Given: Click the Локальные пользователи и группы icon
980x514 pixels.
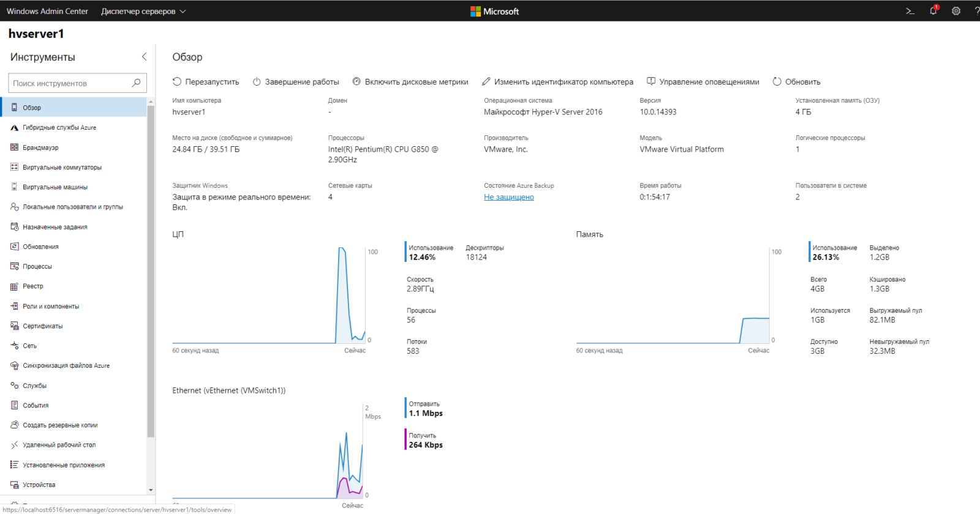Looking at the screenshot, I should [14, 207].
